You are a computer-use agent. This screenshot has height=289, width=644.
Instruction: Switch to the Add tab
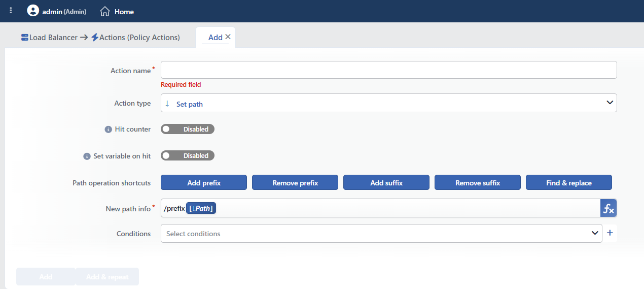[216, 37]
